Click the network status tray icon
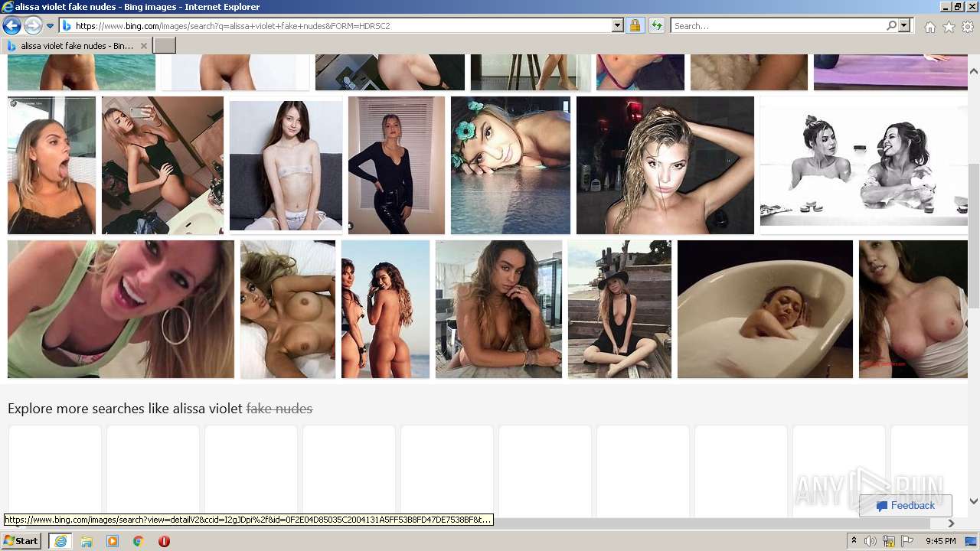Image resolution: width=980 pixels, height=551 pixels. point(889,541)
